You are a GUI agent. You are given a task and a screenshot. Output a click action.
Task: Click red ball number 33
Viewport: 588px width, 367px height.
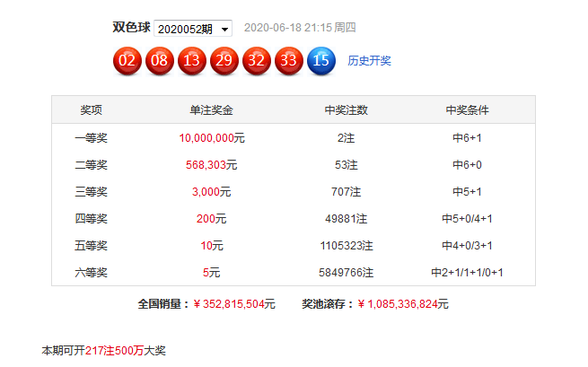[x=289, y=61]
